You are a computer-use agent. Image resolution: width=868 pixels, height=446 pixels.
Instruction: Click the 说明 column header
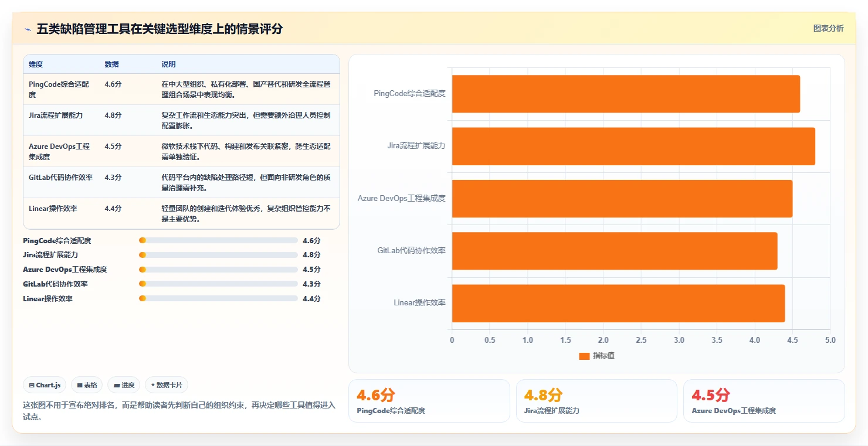click(x=168, y=64)
